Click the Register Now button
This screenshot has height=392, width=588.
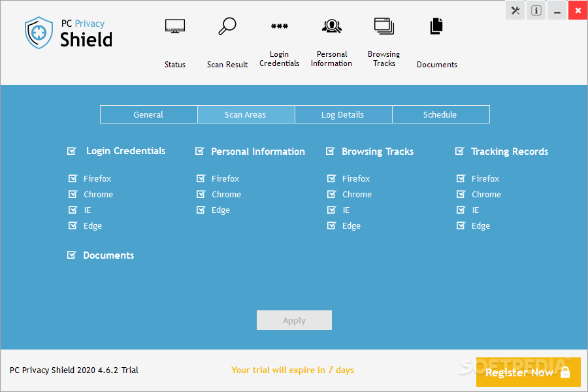(x=528, y=372)
